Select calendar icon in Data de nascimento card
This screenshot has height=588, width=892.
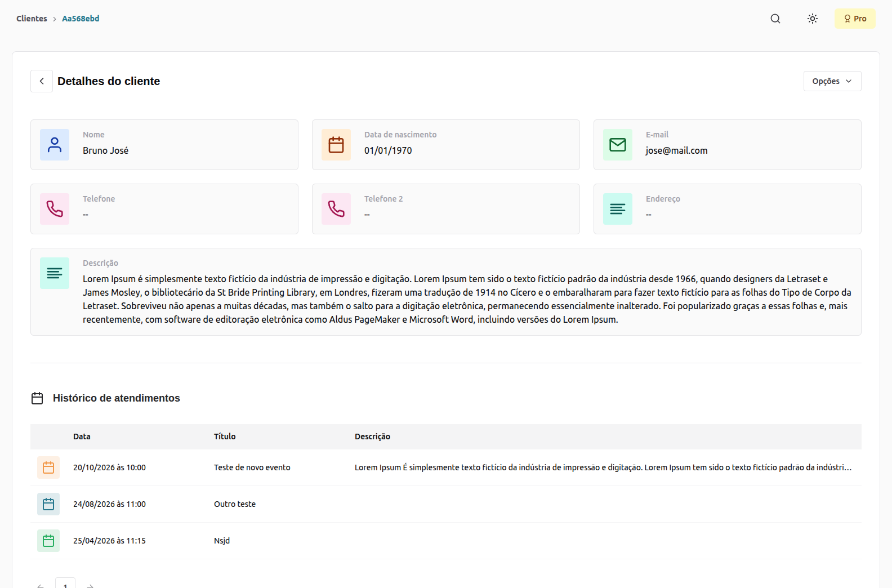[336, 145]
